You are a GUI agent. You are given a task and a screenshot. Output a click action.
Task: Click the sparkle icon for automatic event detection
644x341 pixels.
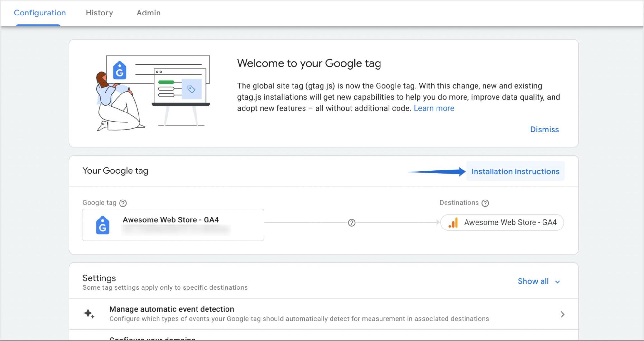tap(89, 314)
